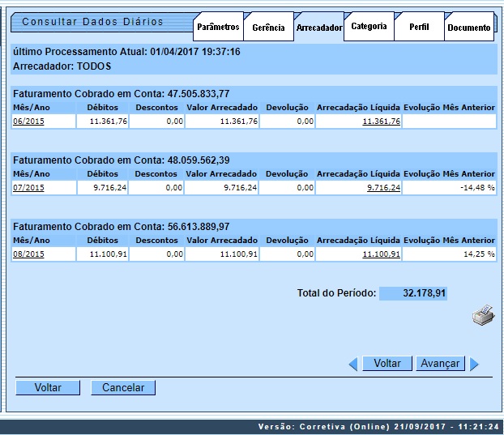Click Arrecadação Líquida value 11.361,76
This screenshot has height=435, width=504.
(x=381, y=122)
